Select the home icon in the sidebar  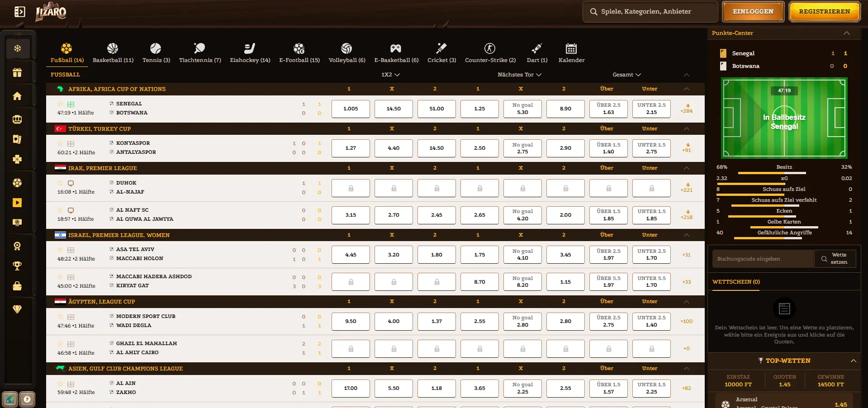click(x=17, y=96)
